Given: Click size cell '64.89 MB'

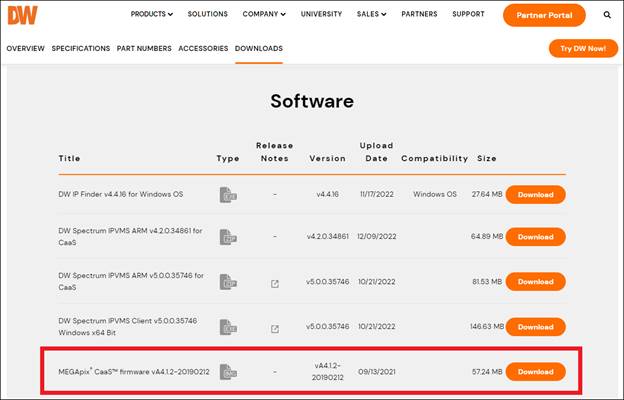Looking at the screenshot, I should point(487,236).
